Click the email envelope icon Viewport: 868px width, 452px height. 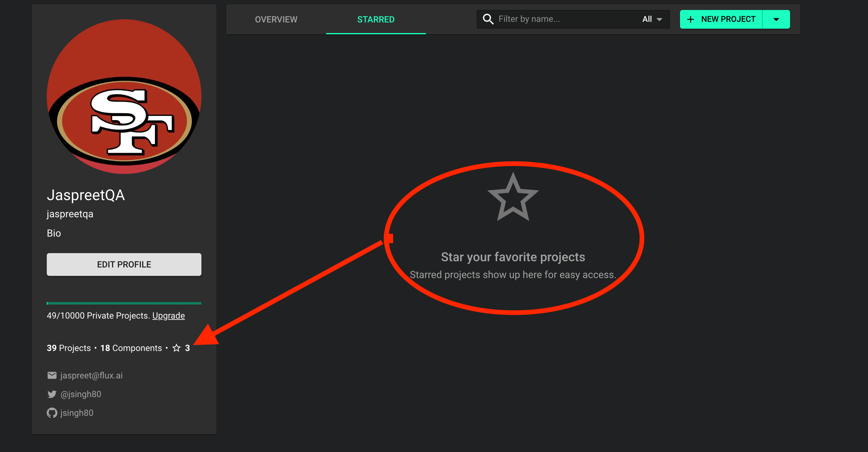[x=52, y=375]
